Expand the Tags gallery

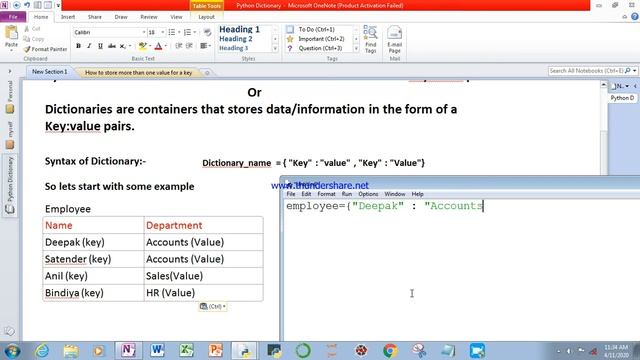pyautogui.click(x=356, y=49)
